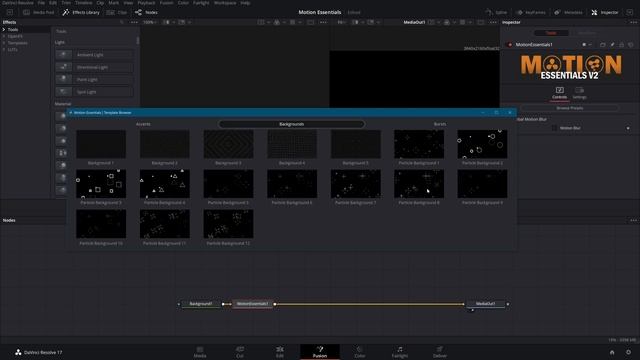This screenshot has height=360, width=640.
Task: Switch to the Deliver page
Action: tap(440, 352)
